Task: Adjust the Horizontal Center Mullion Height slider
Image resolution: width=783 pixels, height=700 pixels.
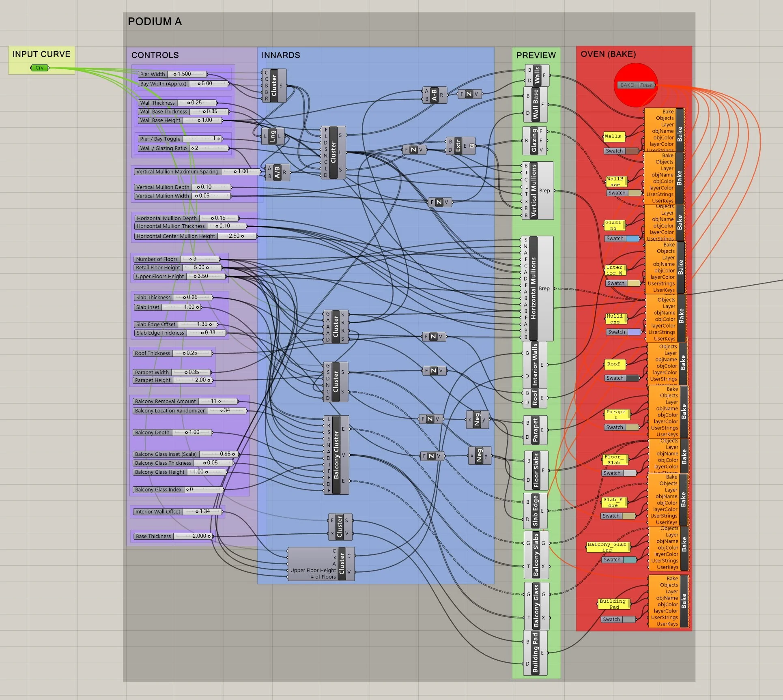Action: (196, 236)
